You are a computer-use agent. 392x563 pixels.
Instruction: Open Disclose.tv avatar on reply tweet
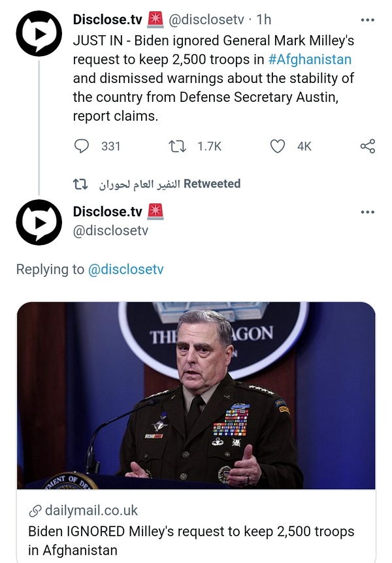[x=39, y=222]
